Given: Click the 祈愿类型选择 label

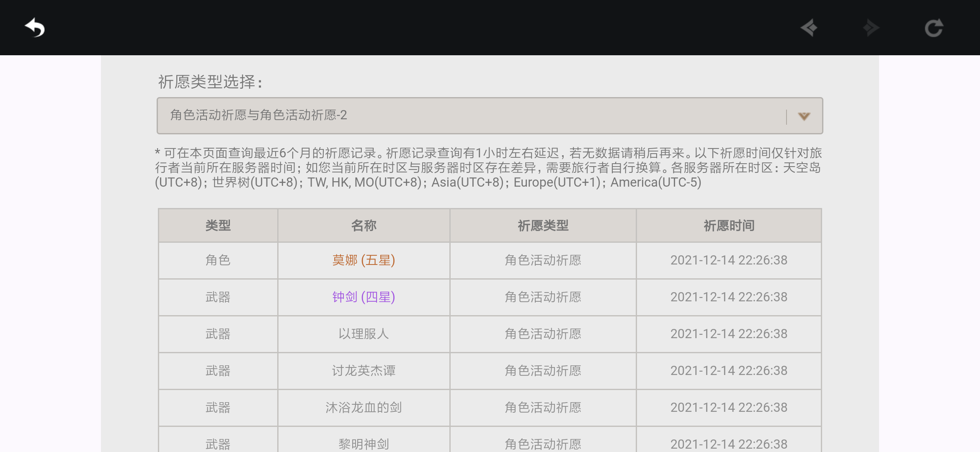Looking at the screenshot, I should [211, 82].
